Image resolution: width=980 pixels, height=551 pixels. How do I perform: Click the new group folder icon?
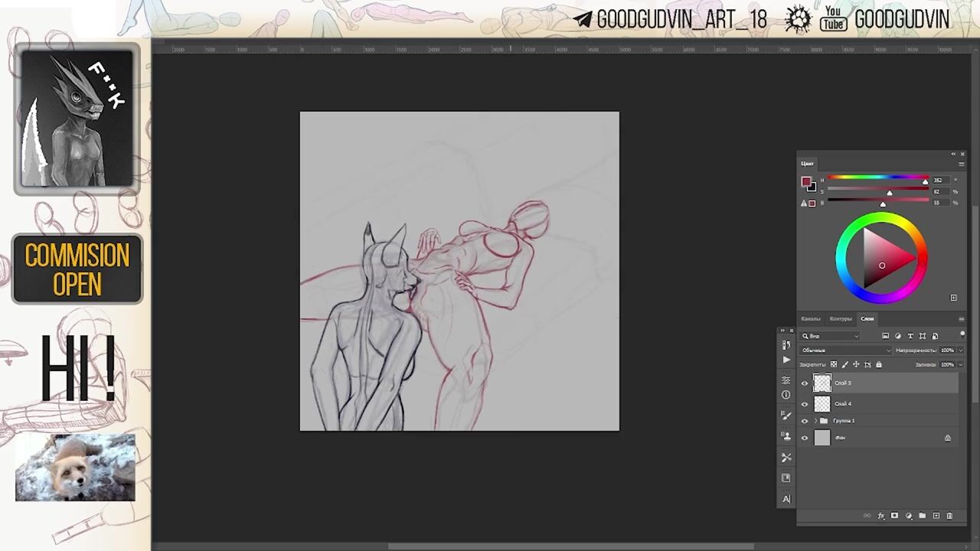coord(922,516)
